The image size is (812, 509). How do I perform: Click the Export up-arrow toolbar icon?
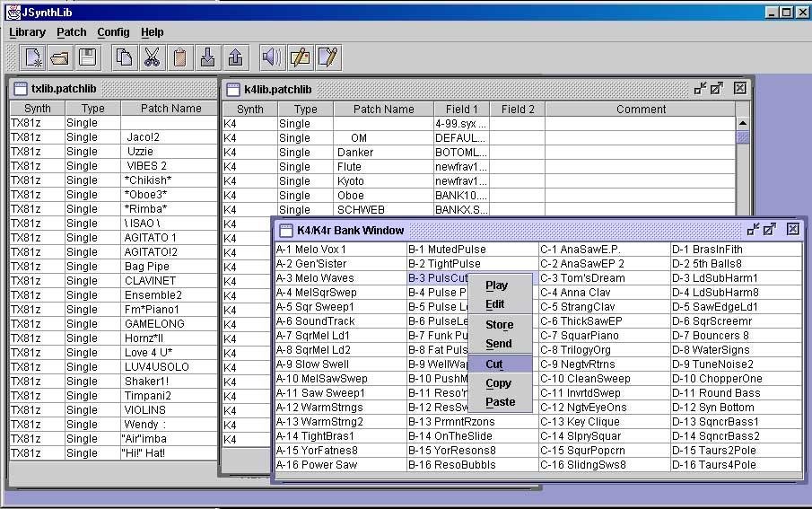coord(235,57)
